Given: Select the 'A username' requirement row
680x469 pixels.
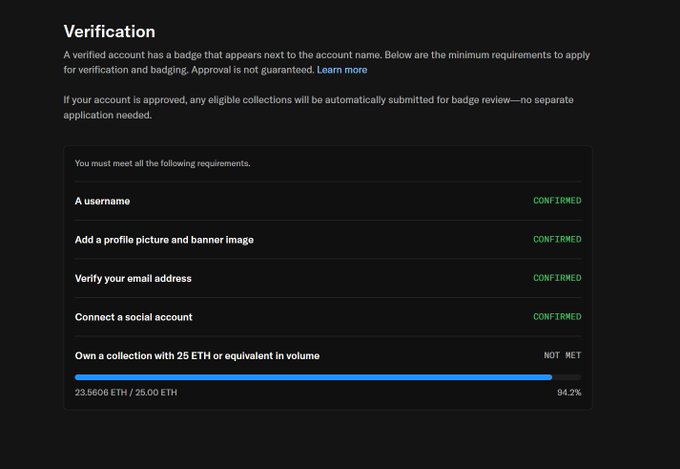Looking at the screenshot, I should click(x=328, y=201).
